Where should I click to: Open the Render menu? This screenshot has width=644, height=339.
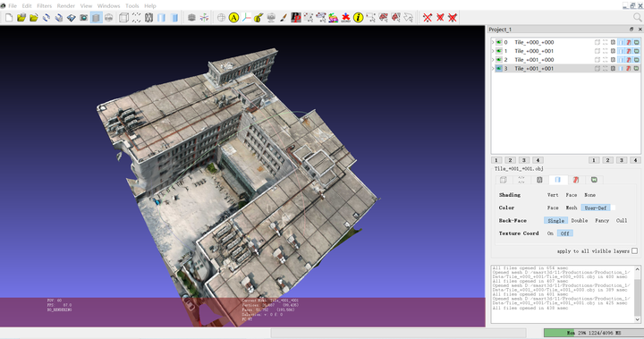[65, 5]
